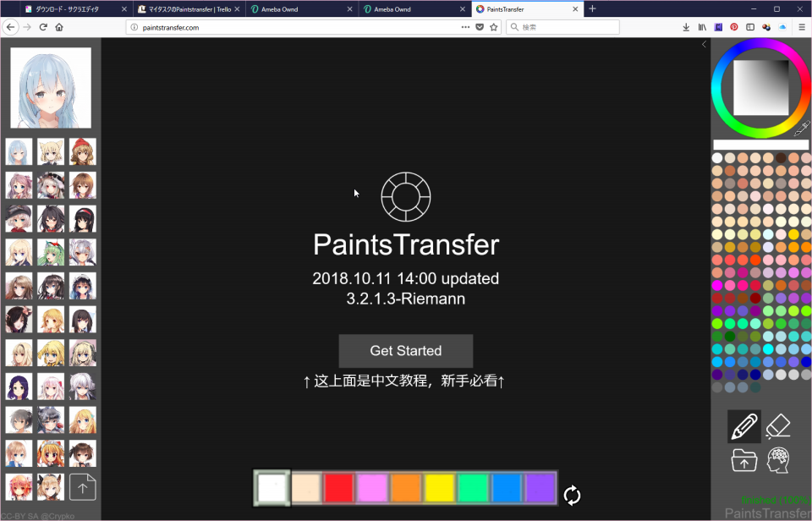This screenshot has height=521, width=812.
Task: Click the browser forward arrow
Action: (x=27, y=27)
